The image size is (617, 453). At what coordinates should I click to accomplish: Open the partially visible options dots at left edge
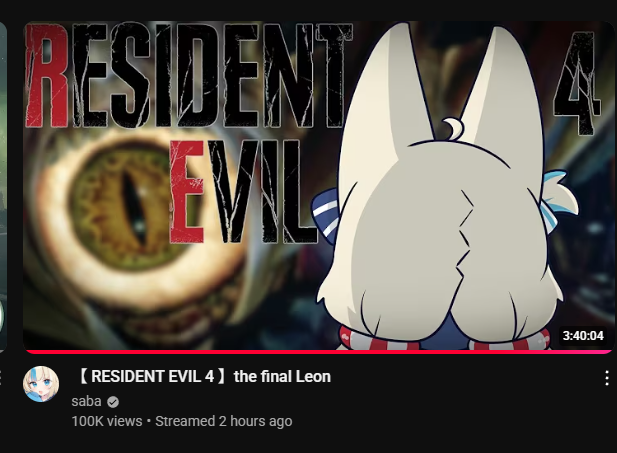(1, 377)
